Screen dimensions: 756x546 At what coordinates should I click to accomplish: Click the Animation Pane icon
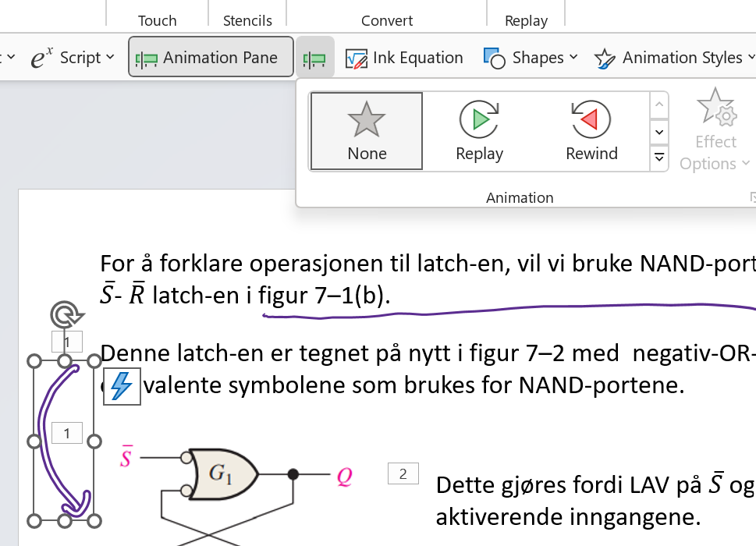click(147, 58)
